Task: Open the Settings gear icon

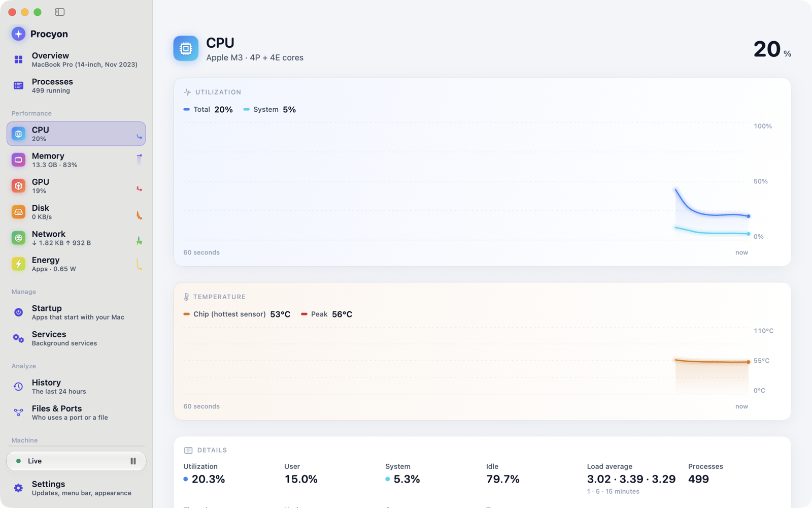Action: pyautogui.click(x=18, y=488)
